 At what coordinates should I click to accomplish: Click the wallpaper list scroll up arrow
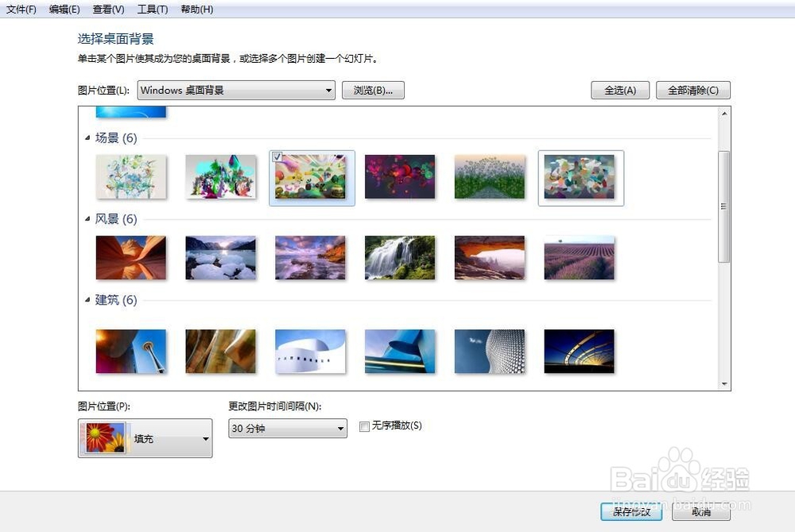(724, 114)
